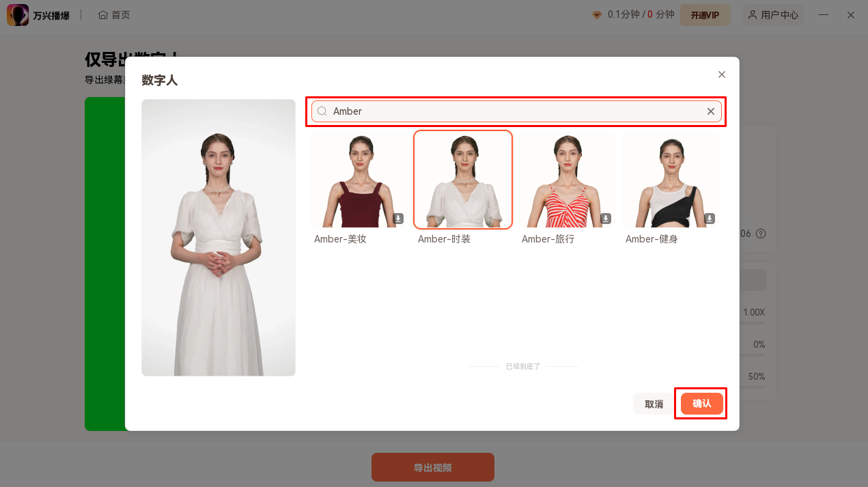Click the remaining minutes badge icon
The image size is (868, 487).
(x=596, y=15)
